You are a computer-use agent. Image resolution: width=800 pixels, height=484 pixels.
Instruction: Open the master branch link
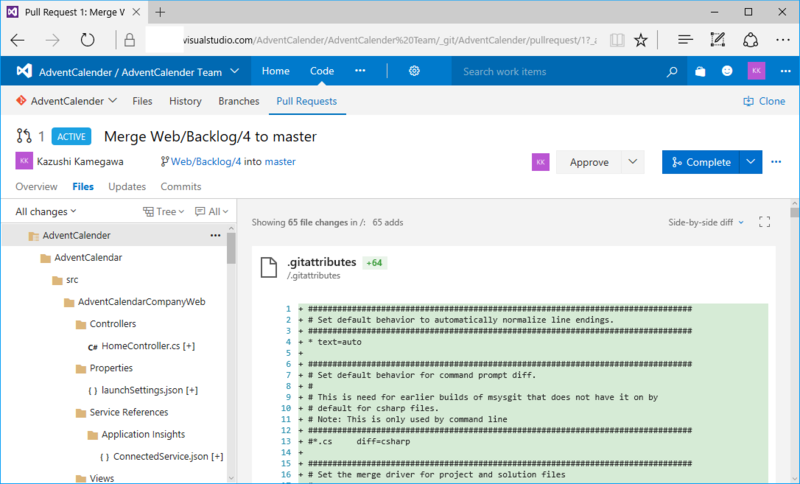click(280, 161)
